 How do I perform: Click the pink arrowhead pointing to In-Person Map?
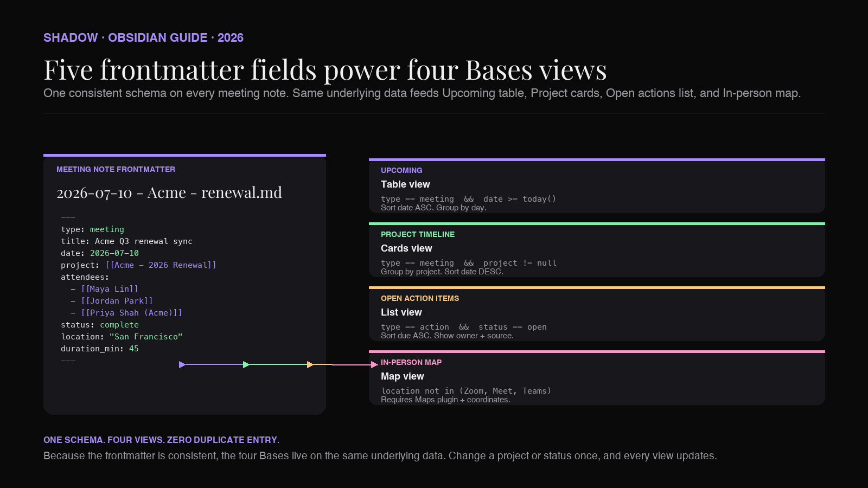374,364
